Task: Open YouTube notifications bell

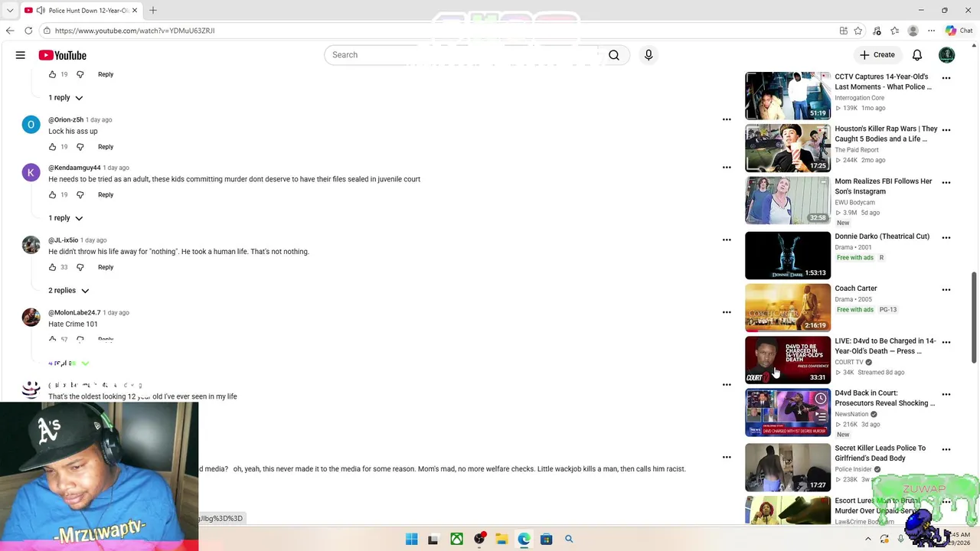Action: click(917, 55)
